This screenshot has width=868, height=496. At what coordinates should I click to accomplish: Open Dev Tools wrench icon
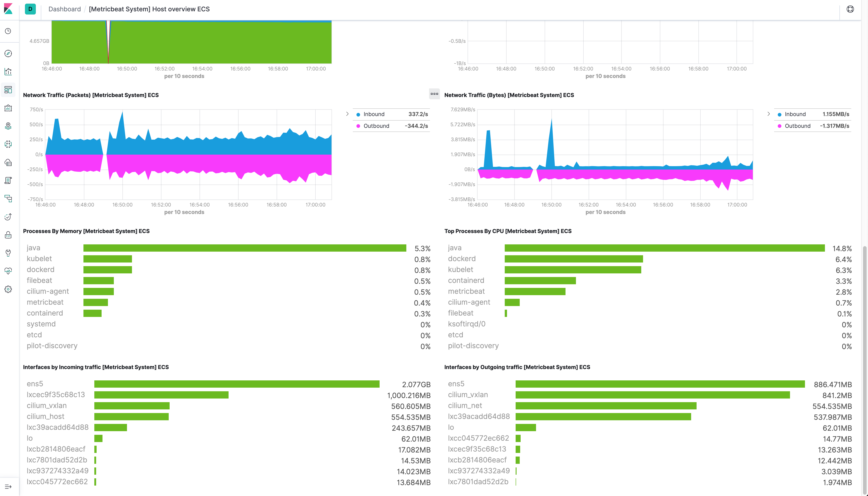(x=8, y=253)
